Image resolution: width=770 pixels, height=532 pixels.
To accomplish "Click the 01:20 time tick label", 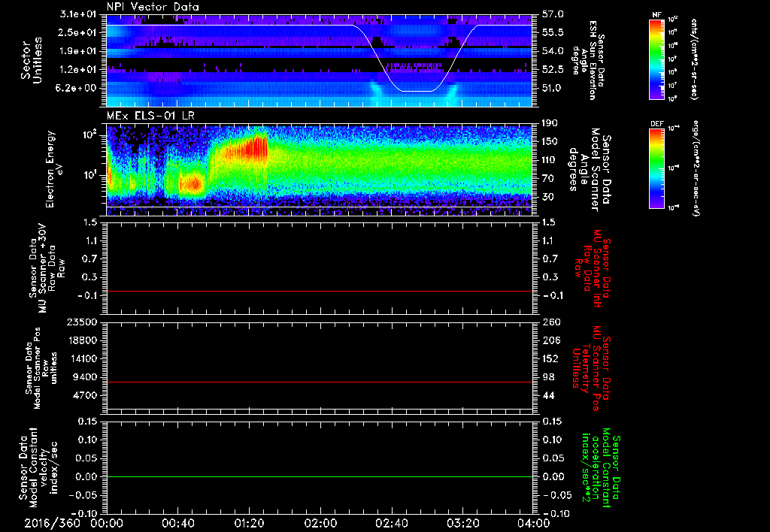I will [x=249, y=523].
